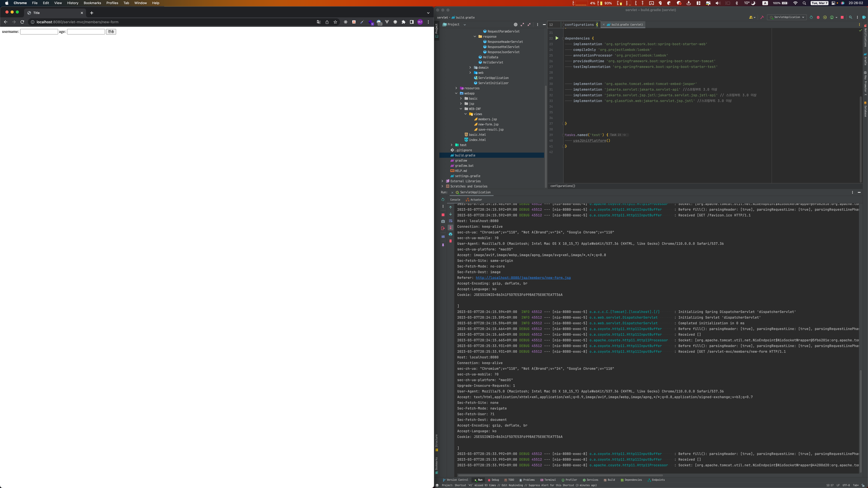Expand the test folder
The width and height of the screenshot is (868, 488).
pyautogui.click(x=452, y=145)
